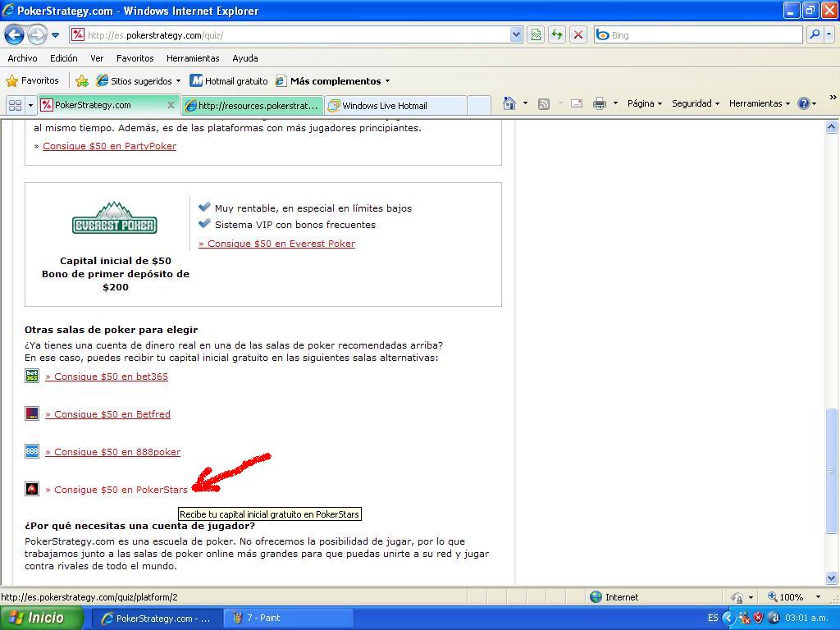Open the Ayuda menu

[244, 58]
